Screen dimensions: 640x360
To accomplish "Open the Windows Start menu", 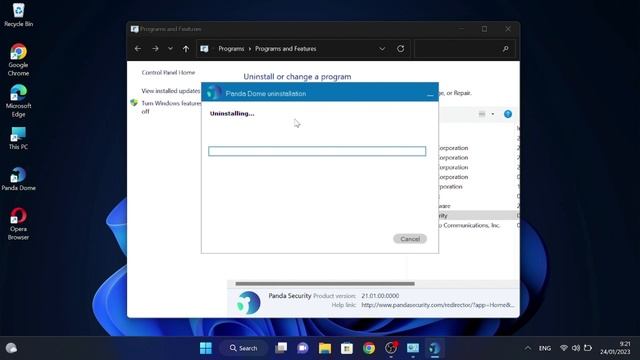I will pyautogui.click(x=206, y=348).
